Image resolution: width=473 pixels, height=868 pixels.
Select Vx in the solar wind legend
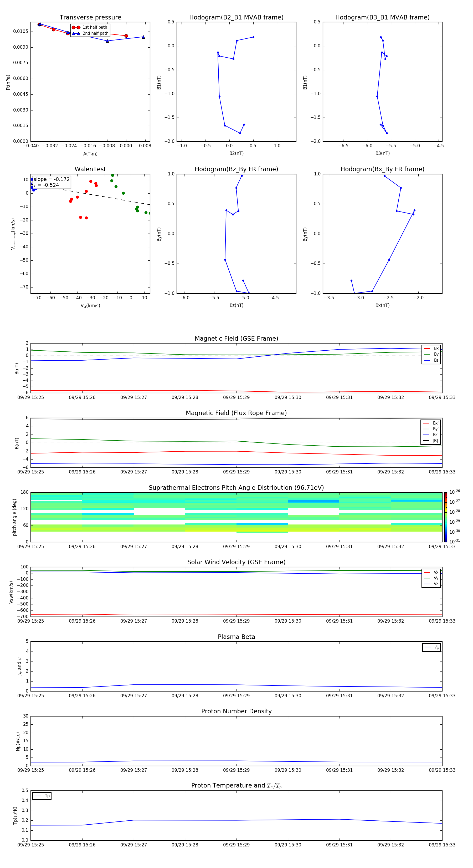coord(431,572)
